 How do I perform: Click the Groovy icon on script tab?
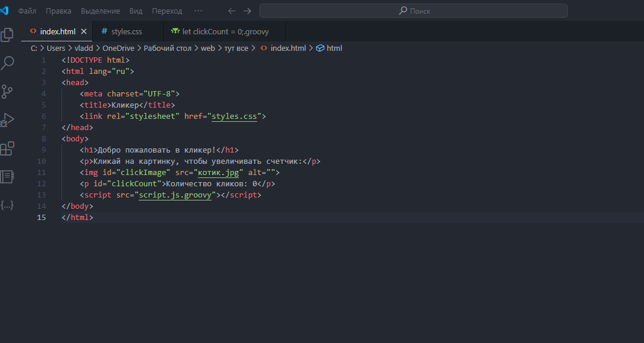tap(175, 31)
